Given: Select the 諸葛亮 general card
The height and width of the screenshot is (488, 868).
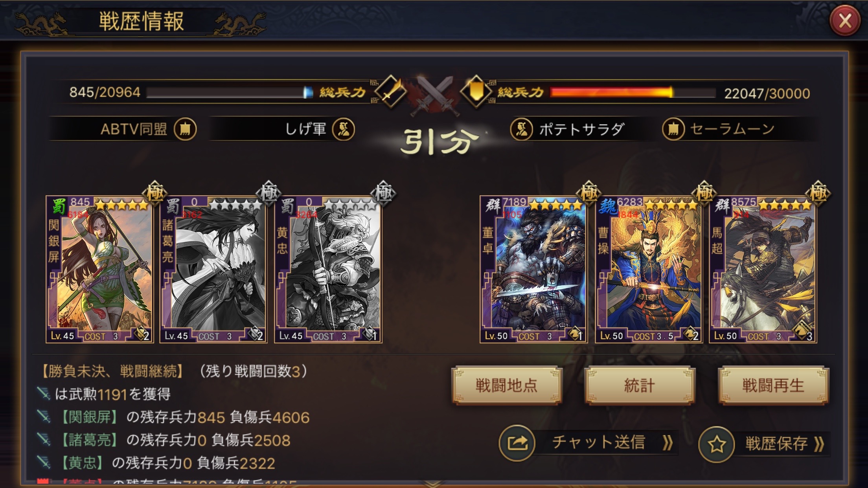Looking at the screenshot, I should click(x=213, y=269).
